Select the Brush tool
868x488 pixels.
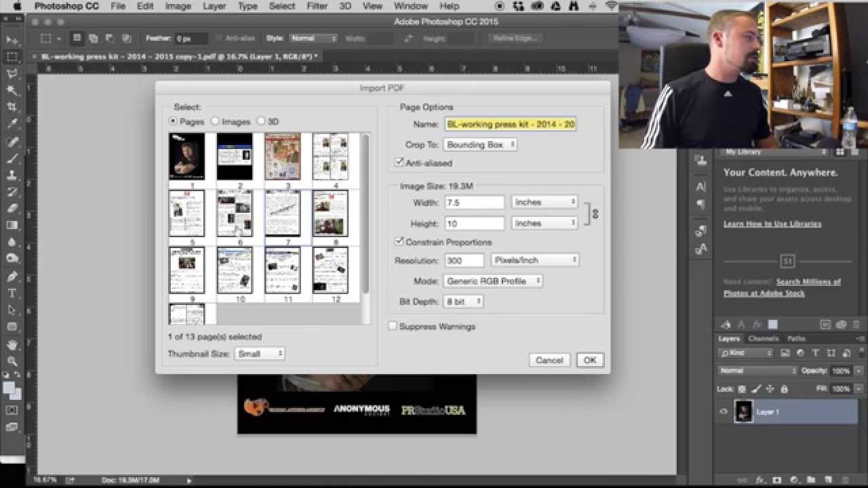coord(12,159)
